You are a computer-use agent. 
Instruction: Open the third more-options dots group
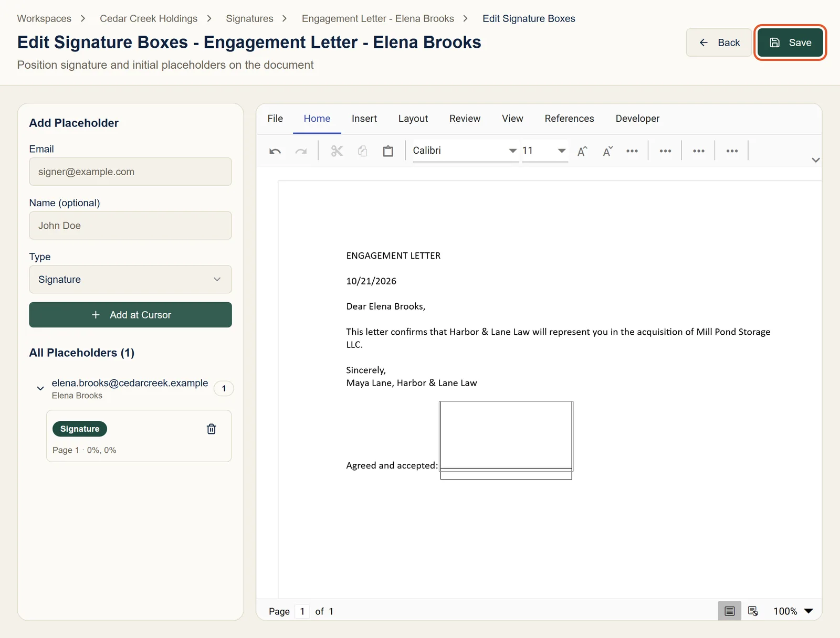tap(699, 151)
